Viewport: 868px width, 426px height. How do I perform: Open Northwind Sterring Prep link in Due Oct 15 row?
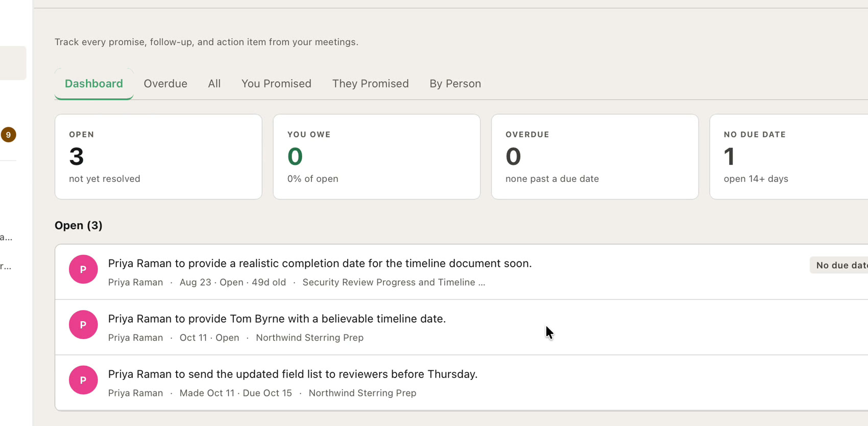(x=363, y=393)
